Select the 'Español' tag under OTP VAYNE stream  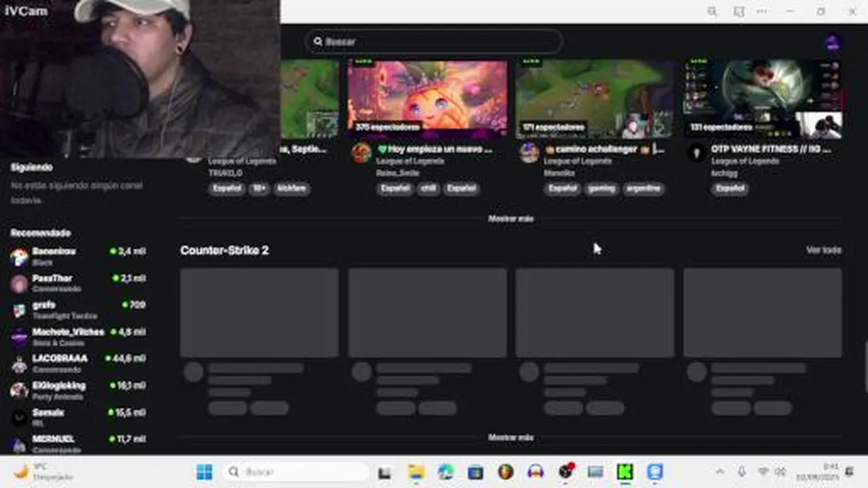[x=730, y=188]
